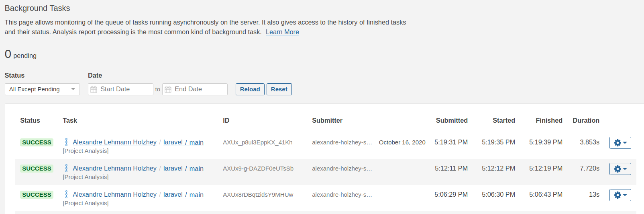The width and height of the screenshot is (644, 214).
Task: Open gear actions menu for 5:12:11 PM task
Action: 620,169
